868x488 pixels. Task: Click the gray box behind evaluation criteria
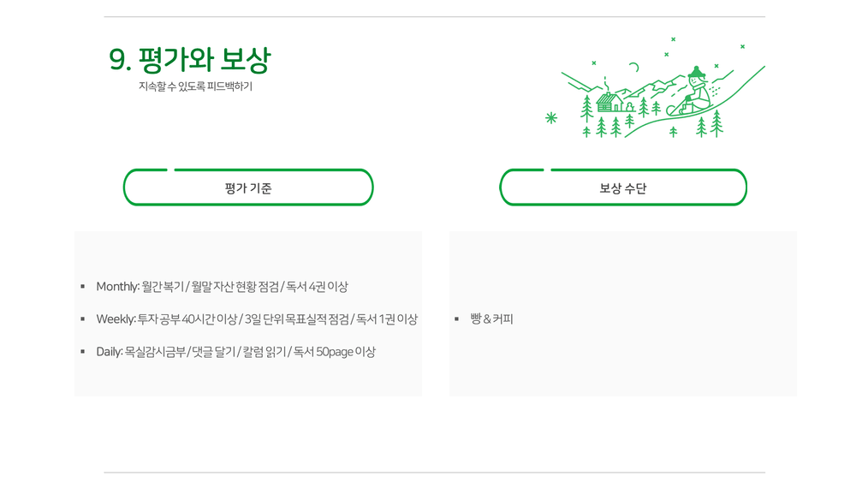pyautogui.click(x=248, y=313)
